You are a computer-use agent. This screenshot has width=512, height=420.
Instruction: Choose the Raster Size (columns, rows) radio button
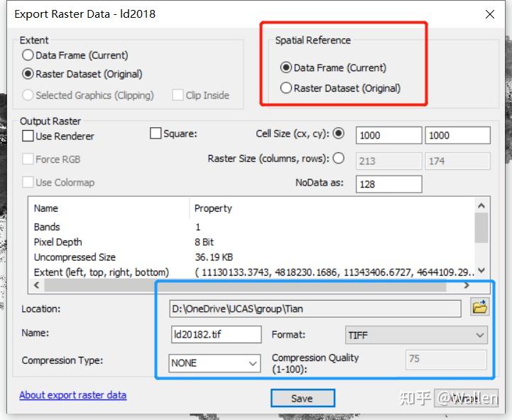tap(339, 158)
